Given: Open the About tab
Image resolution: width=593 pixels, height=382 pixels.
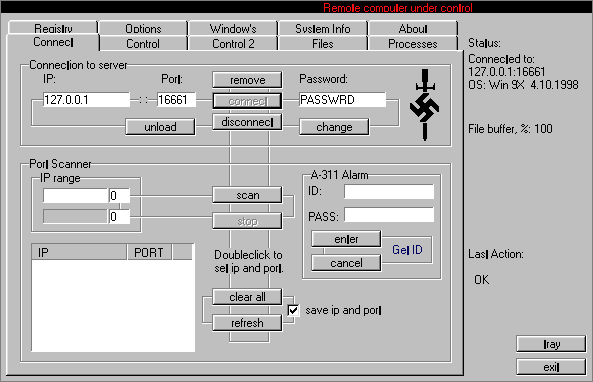Looking at the screenshot, I should click(413, 28).
